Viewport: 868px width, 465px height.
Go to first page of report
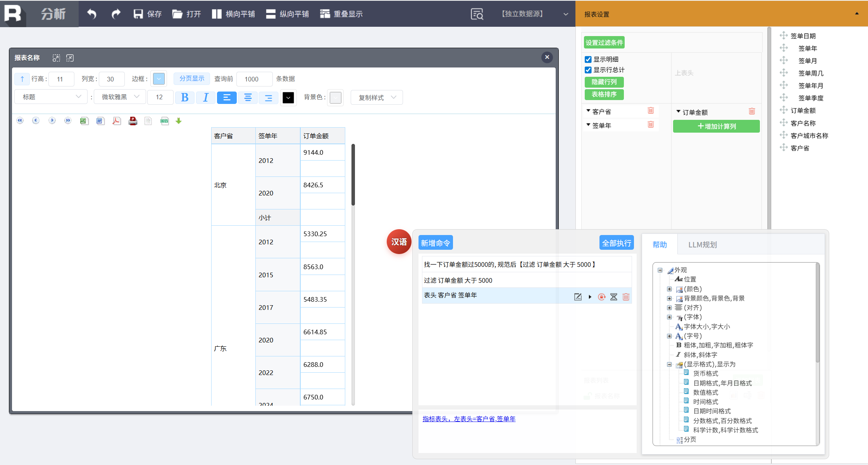(20, 121)
